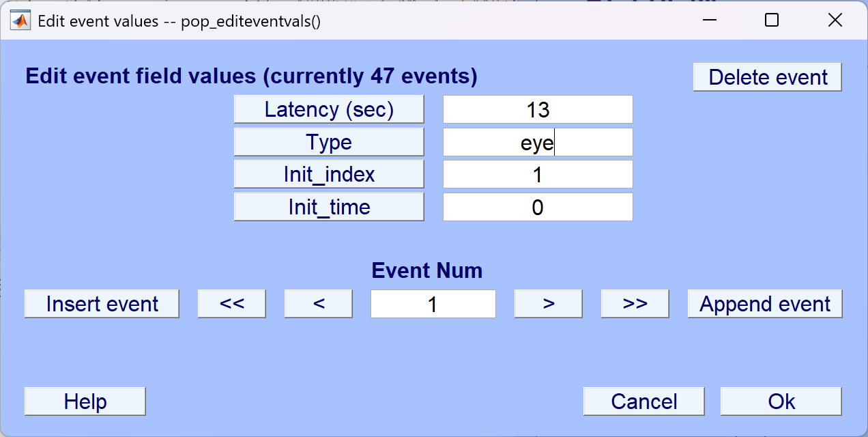
Task: Click the Append event button
Action: [x=765, y=304]
